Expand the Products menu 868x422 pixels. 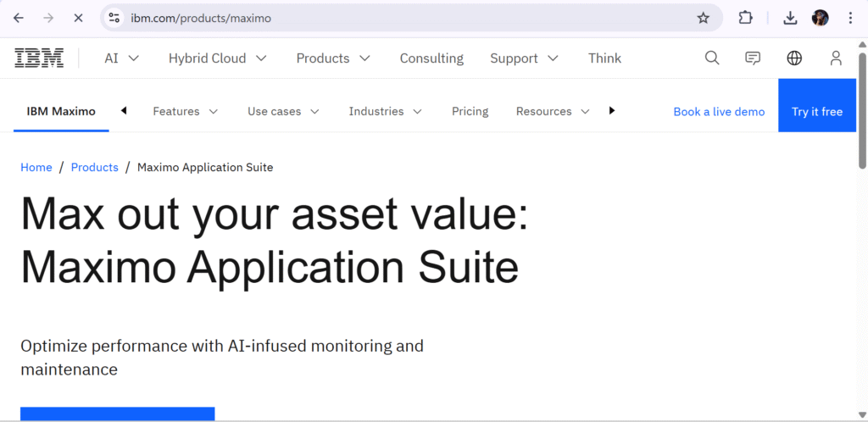(333, 58)
